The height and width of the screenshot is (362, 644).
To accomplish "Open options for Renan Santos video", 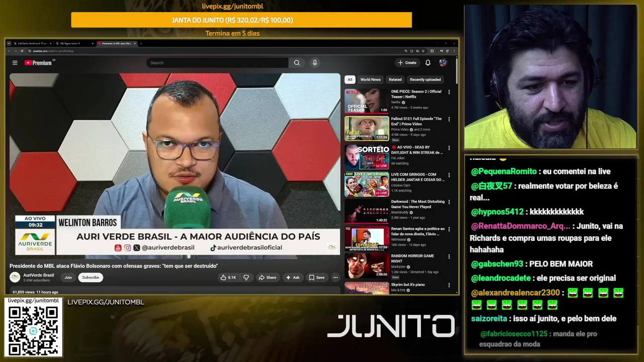I will point(449,229).
